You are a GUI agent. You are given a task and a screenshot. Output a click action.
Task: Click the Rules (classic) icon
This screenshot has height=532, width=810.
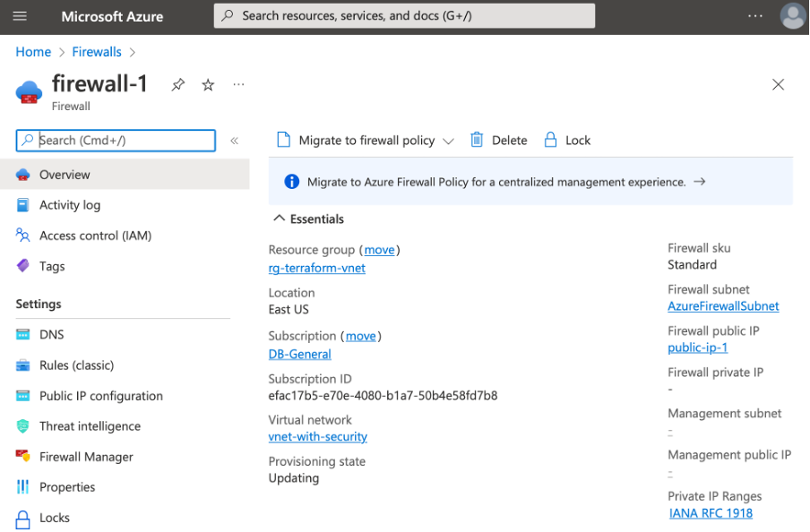(22, 365)
